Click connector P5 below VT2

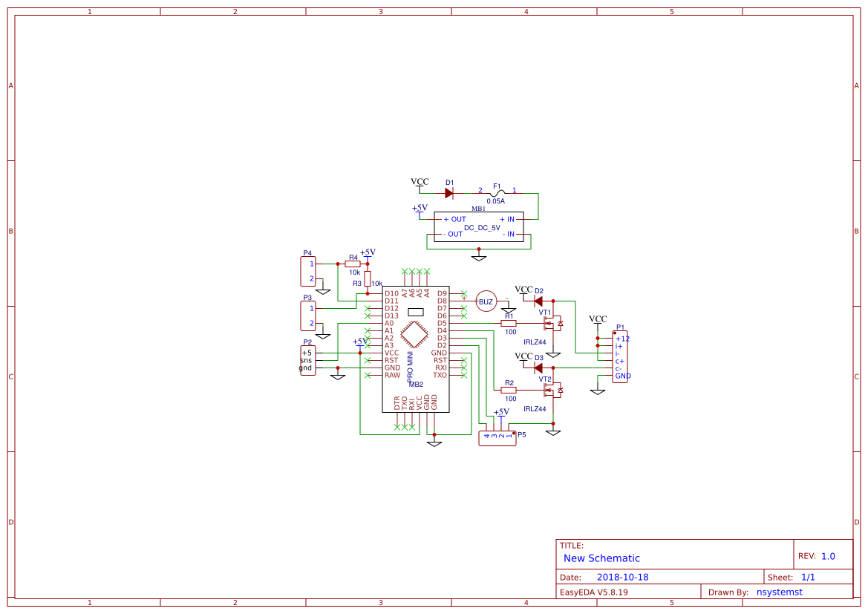[497, 437]
